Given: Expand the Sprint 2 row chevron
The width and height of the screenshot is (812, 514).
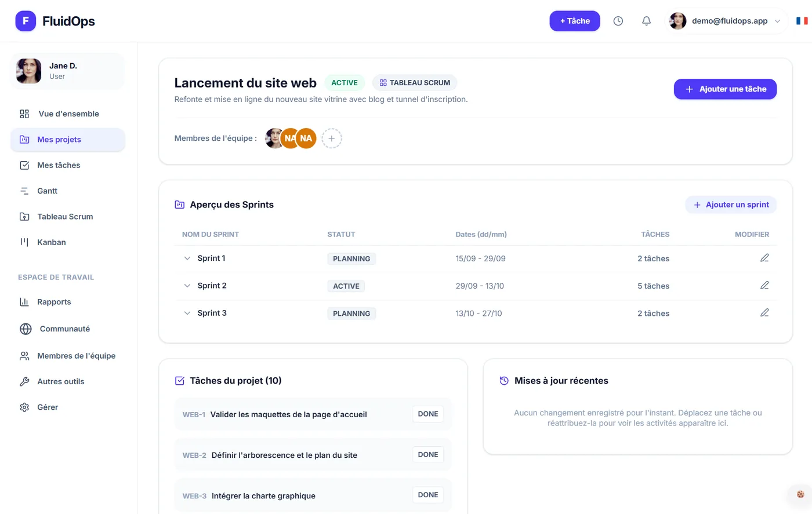Looking at the screenshot, I should (x=187, y=286).
